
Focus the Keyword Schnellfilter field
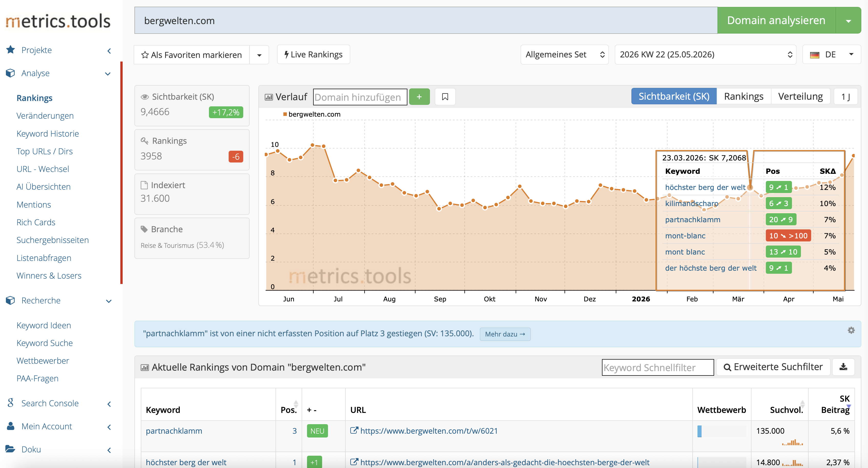pyautogui.click(x=658, y=367)
